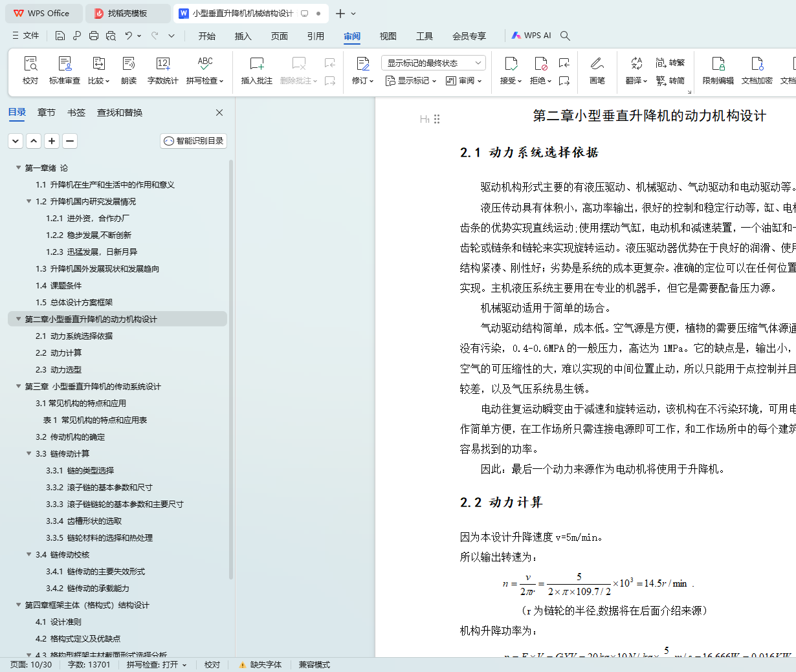
Task: Switch to 书签 tab in navigation pane
Action: coord(76,113)
